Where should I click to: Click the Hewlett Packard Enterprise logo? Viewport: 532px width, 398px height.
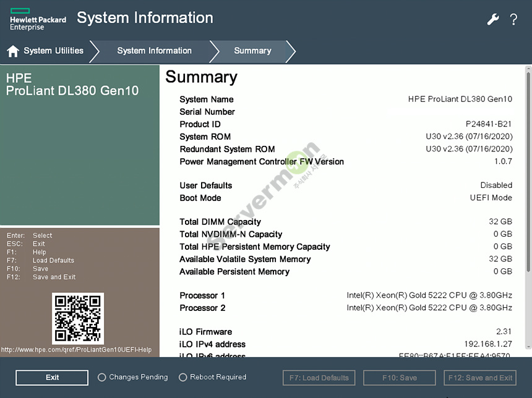[x=38, y=20]
